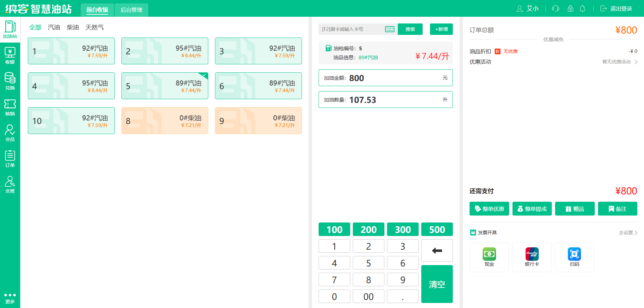Choose 现金 cash payment method
Image resolution: width=644 pixels, height=308 pixels.
489,257
